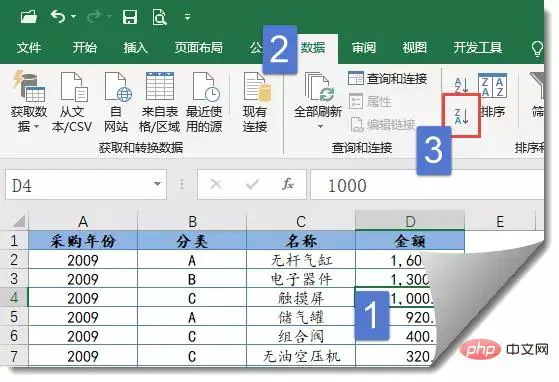Image resolution: width=559 pixels, height=382 pixels.
Task: Click the 2009 cell in row 2
Action: pos(83,259)
